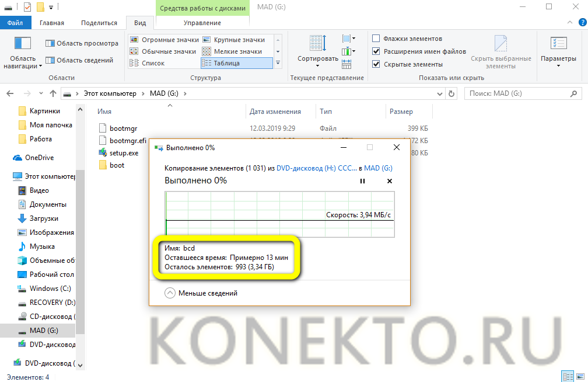The height and width of the screenshot is (382, 588).
Task: Expand the address bar history dropdown
Action: coord(439,93)
